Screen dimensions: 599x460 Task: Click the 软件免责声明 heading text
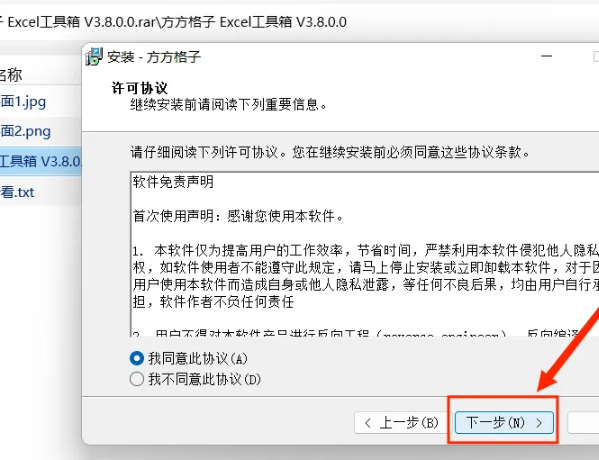(173, 182)
